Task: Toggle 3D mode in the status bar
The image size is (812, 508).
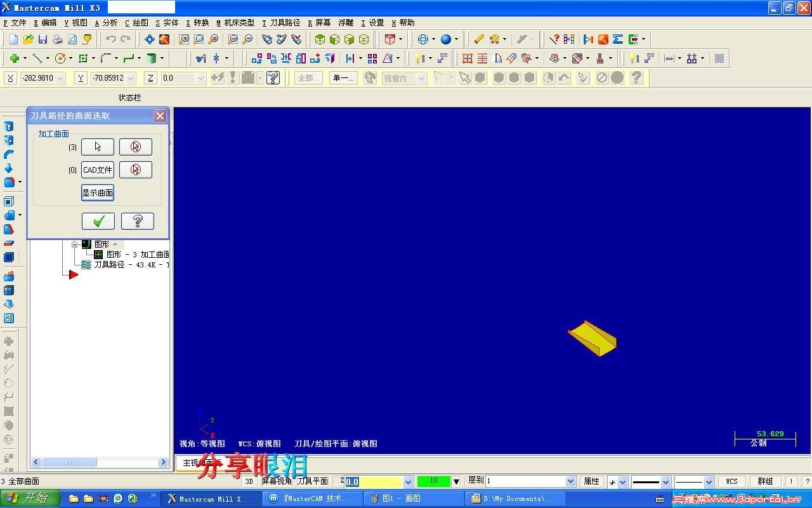Action: [249, 481]
